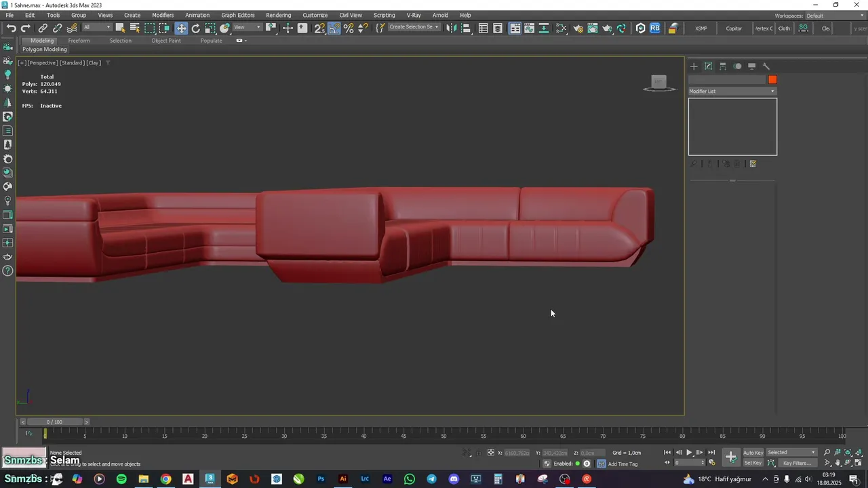
Task: Click the Go to End playback button
Action: tap(711, 452)
